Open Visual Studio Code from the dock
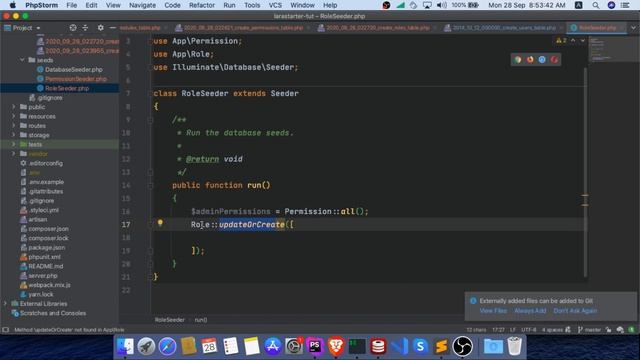640x360 pixels. [399, 346]
